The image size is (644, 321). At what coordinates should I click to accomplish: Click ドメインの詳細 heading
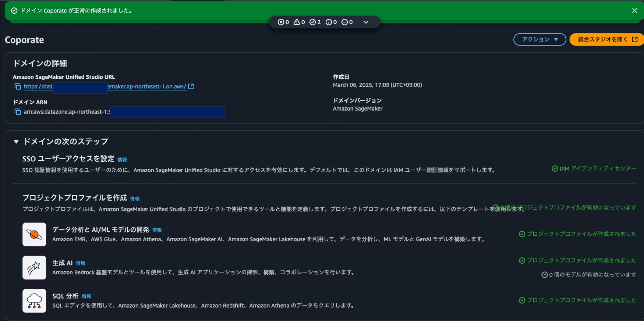[x=40, y=63]
